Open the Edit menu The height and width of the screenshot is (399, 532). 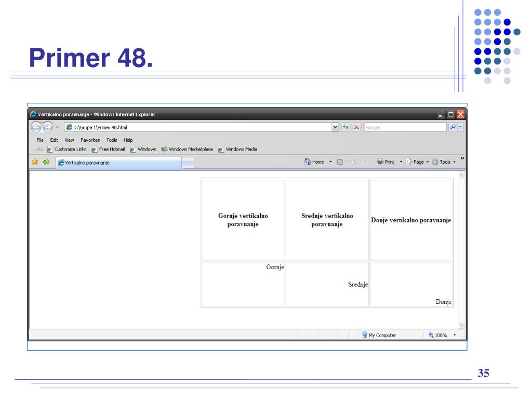click(x=54, y=140)
